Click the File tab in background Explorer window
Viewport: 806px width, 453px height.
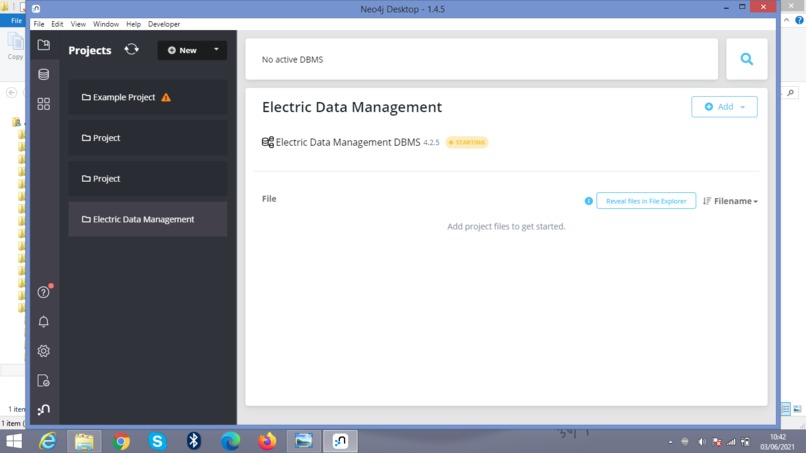coord(16,21)
